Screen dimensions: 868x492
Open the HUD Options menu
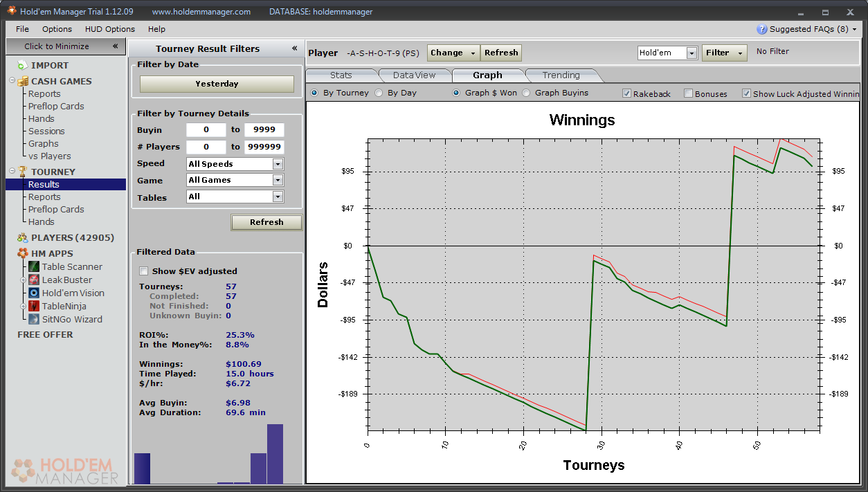[109, 29]
